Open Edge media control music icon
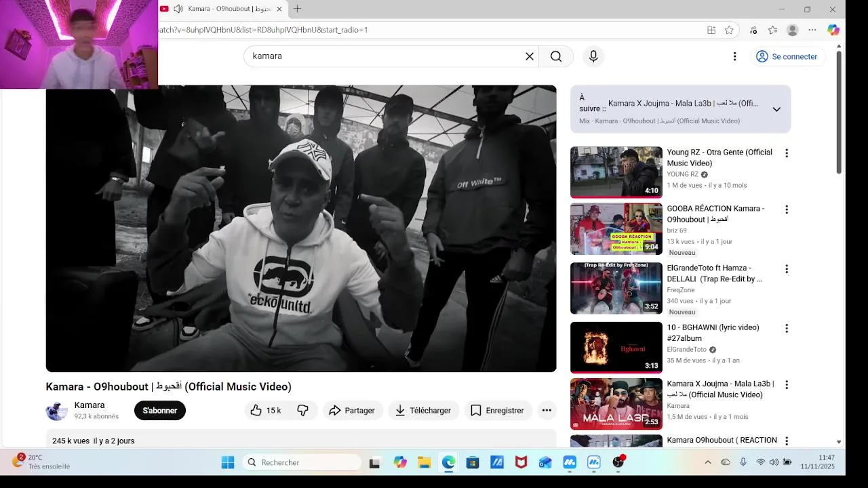This screenshot has width=868, height=488. click(x=753, y=30)
